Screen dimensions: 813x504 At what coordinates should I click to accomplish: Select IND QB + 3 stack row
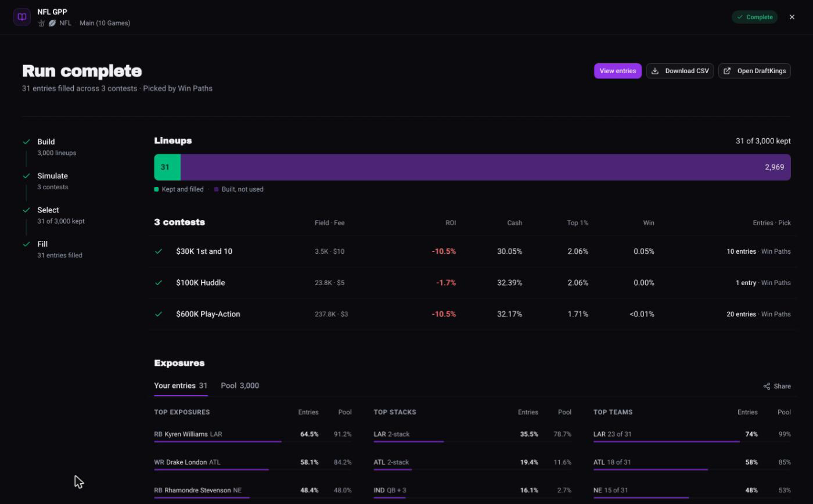(472, 491)
